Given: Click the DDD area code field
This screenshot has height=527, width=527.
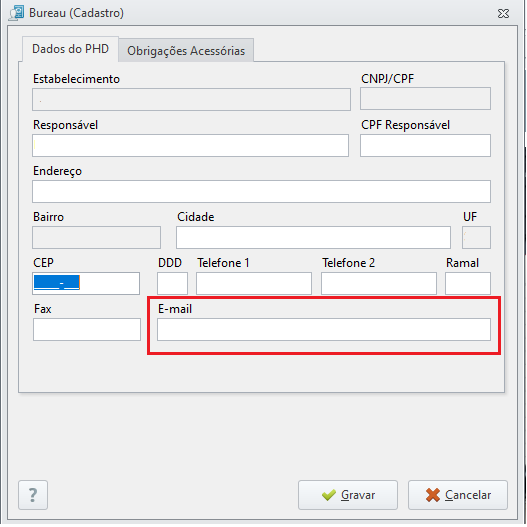Looking at the screenshot, I should (x=172, y=283).
